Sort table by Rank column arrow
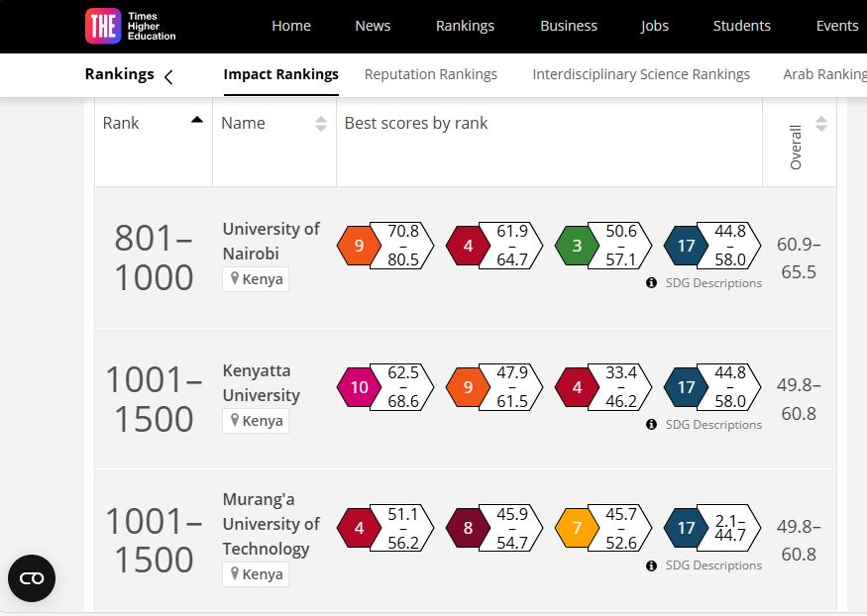 click(197, 120)
